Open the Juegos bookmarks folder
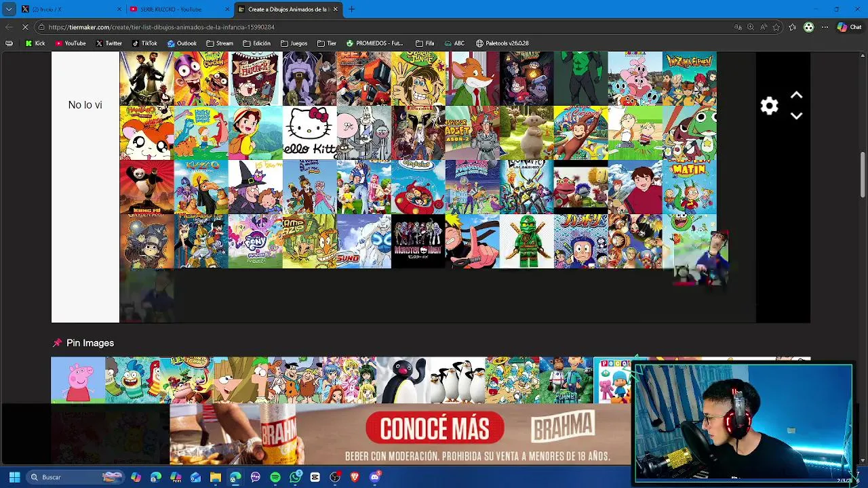868x488 pixels. coord(294,43)
